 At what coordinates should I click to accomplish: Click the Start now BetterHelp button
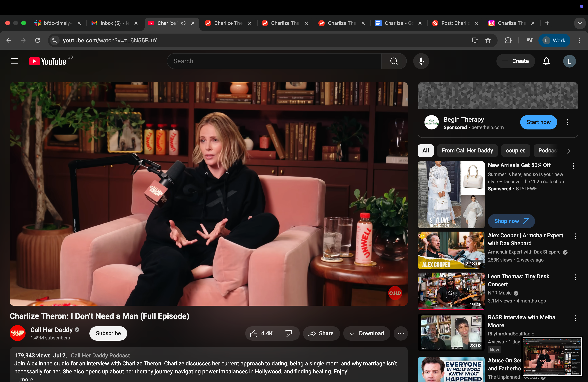[538, 122]
